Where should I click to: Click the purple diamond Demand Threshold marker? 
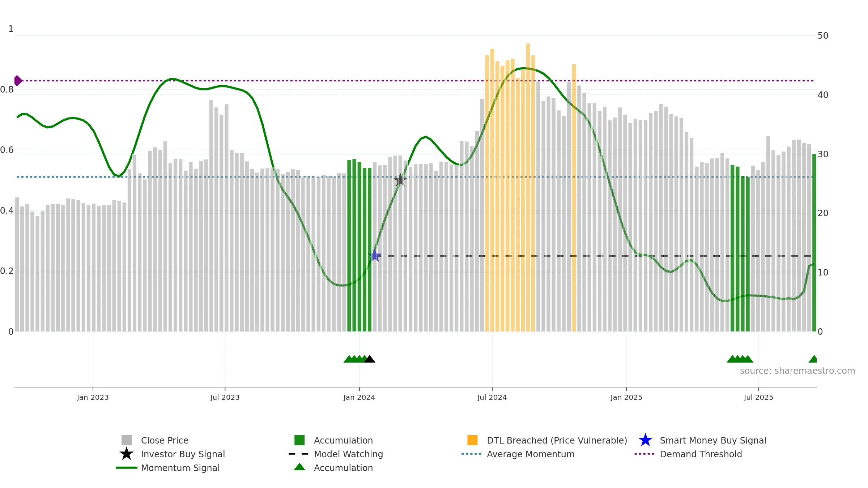18,81
